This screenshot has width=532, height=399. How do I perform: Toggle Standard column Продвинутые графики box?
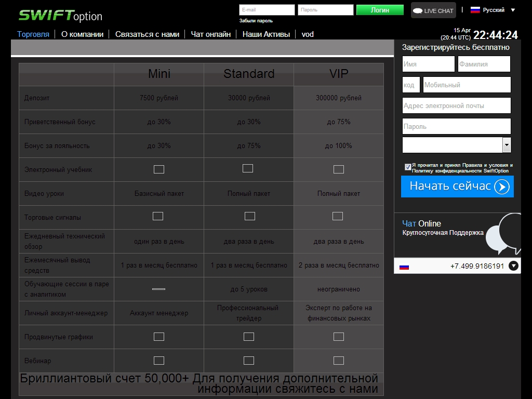pos(249,337)
